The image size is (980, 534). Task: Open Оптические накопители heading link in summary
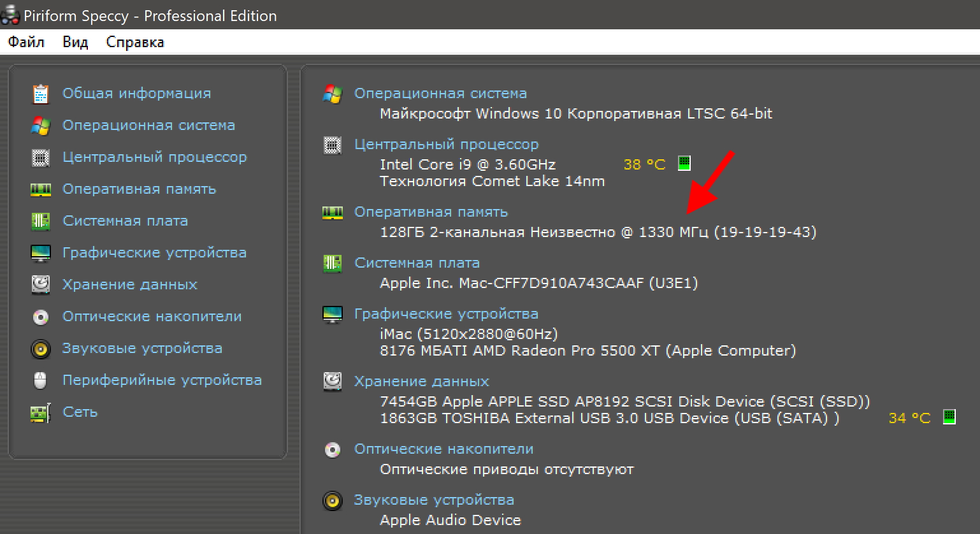[x=443, y=449]
